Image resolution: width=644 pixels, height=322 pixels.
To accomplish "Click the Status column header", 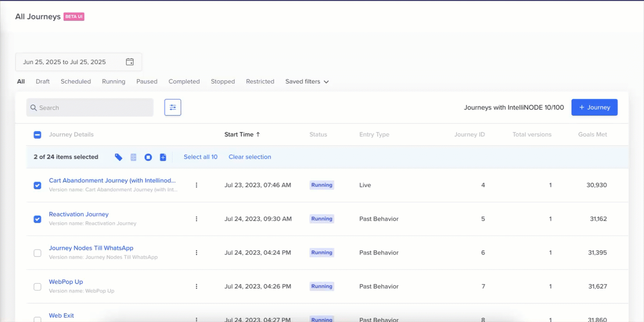I will click(318, 135).
